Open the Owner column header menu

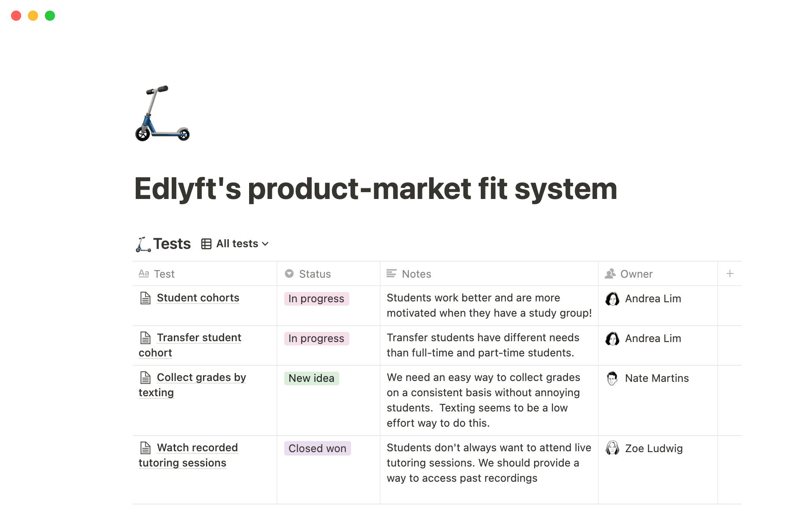point(636,273)
